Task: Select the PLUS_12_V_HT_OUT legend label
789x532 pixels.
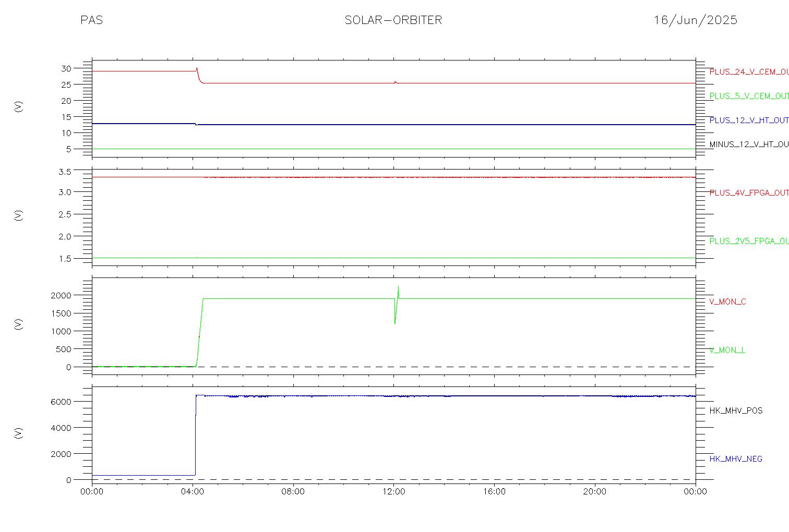Action: tap(749, 120)
